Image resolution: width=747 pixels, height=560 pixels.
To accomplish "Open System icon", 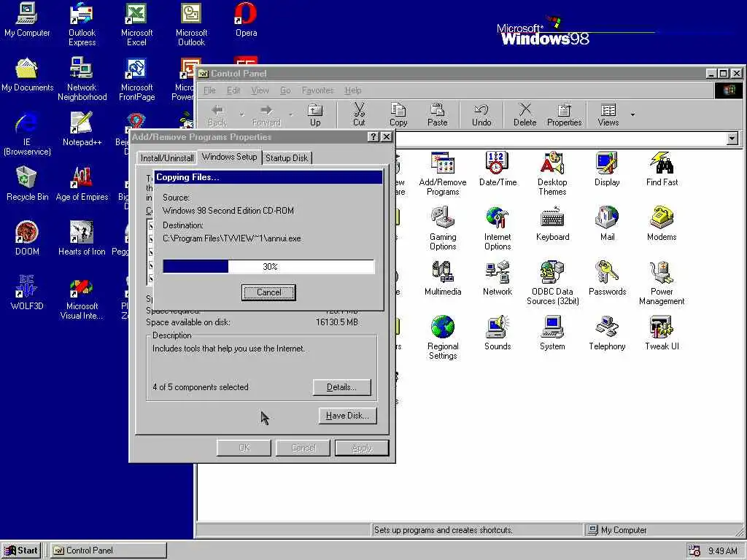I will [x=552, y=332].
